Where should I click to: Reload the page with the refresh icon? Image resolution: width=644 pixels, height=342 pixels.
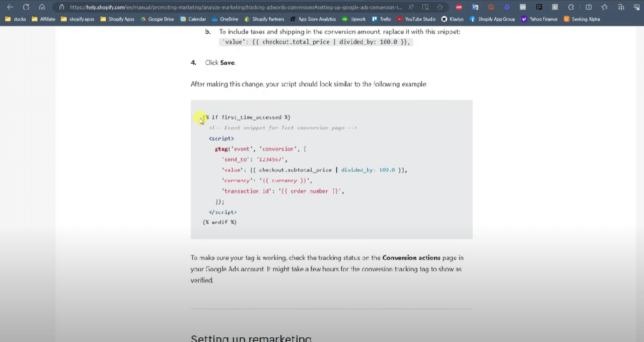pyautogui.click(x=26, y=7)
